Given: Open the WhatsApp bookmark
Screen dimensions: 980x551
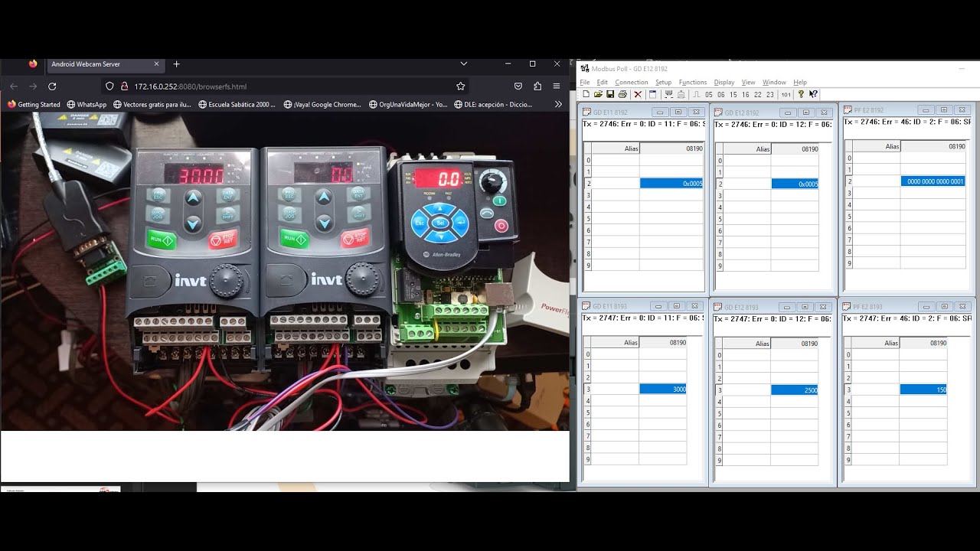Looking at the screenshot, I should pos(87,104).
